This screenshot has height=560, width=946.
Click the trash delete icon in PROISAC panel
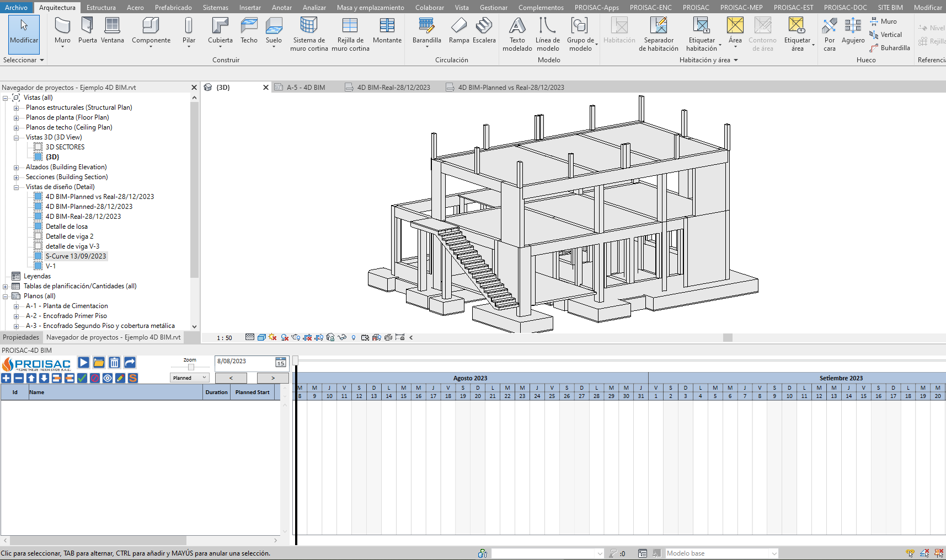pyautogui.click(x=114, y=362)
